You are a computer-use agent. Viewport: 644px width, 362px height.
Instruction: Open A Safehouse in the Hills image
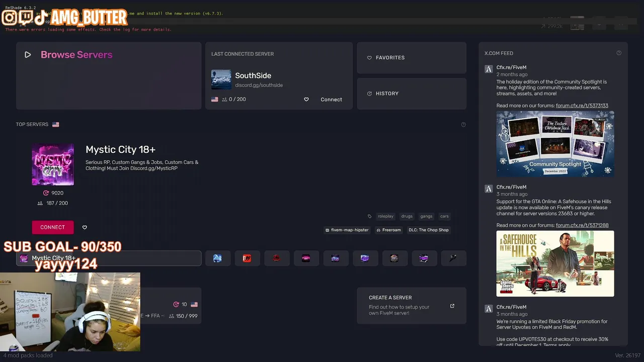pos(555,263)
